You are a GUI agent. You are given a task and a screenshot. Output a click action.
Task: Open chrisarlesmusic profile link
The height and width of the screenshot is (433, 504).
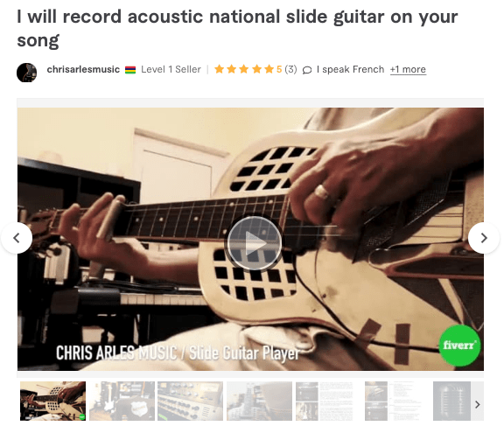point(83,69)
